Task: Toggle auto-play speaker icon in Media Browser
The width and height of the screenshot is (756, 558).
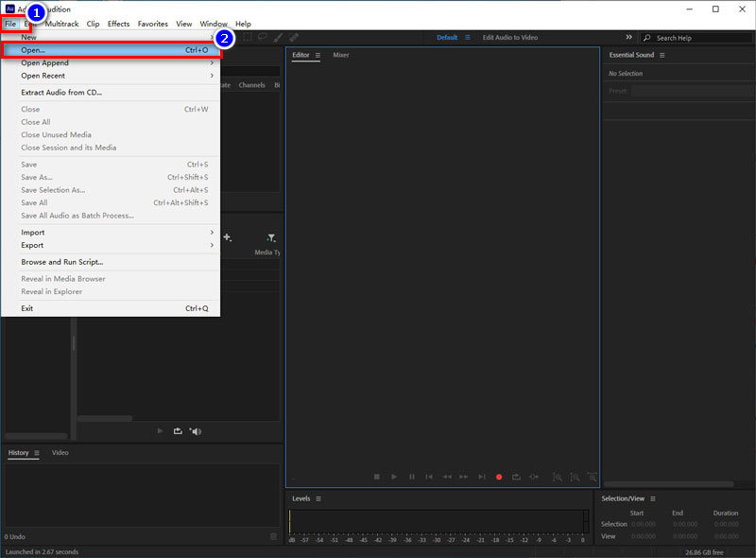Action: tap(196, 431)
